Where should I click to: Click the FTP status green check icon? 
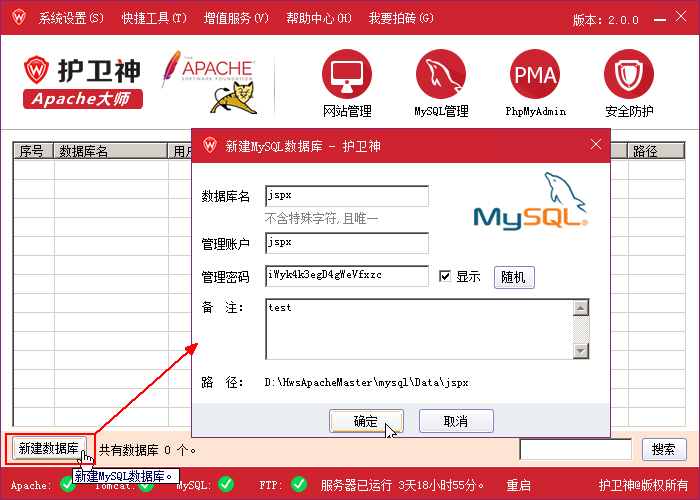(299, 485)
